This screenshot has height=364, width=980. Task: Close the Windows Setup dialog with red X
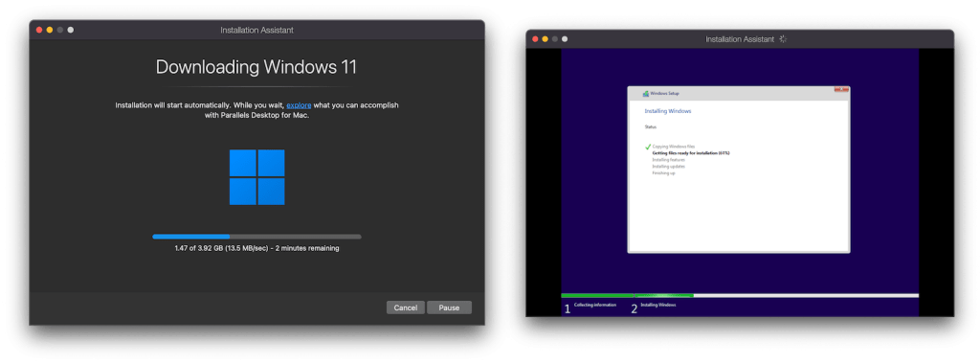(x=841, y=89)
